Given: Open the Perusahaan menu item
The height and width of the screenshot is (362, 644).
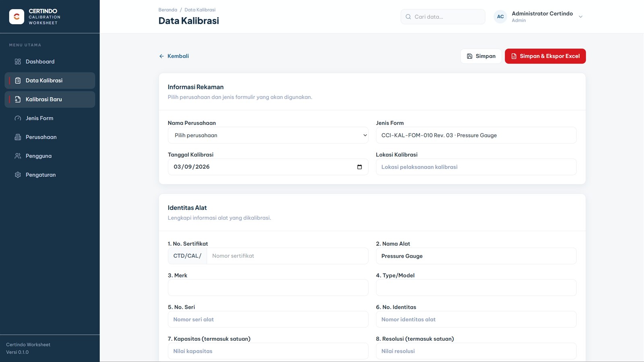Looking at the screenshot, I should click(x=50, y=137).
